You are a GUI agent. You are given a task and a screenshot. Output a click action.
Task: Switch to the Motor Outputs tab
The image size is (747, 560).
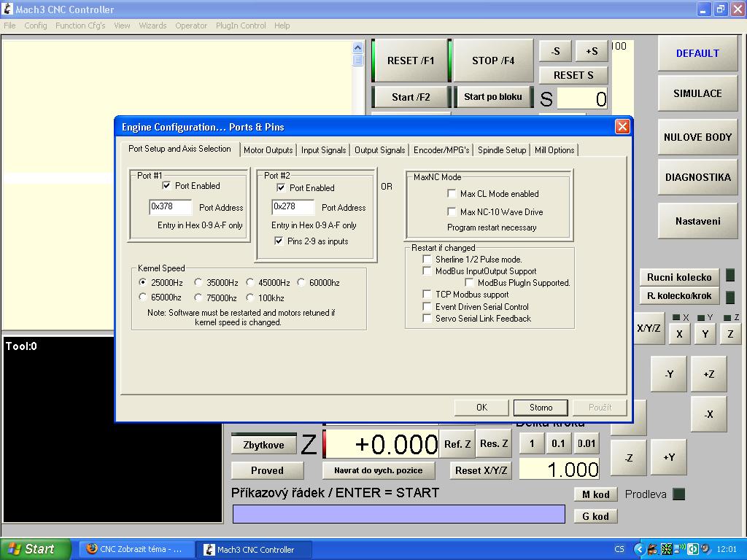point(268,150)
